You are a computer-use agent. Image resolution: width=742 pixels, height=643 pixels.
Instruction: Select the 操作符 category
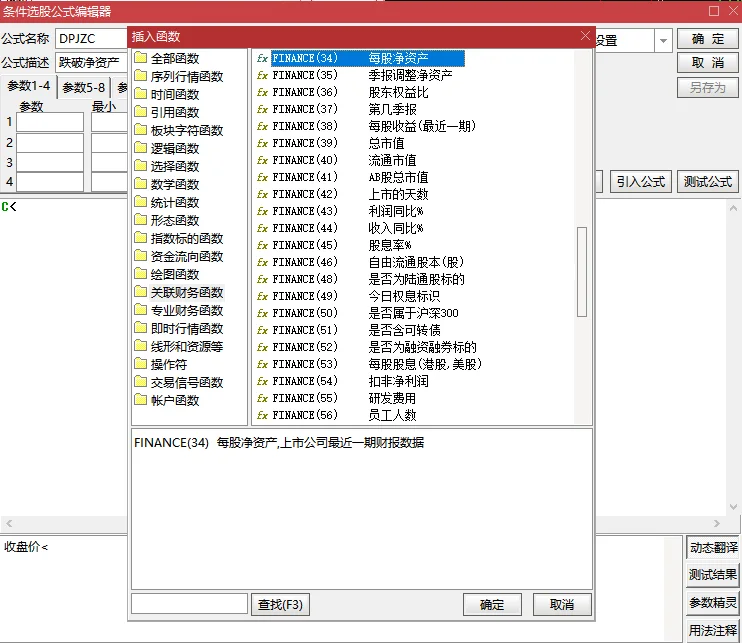pyautogui.click(x=169, y=364)
